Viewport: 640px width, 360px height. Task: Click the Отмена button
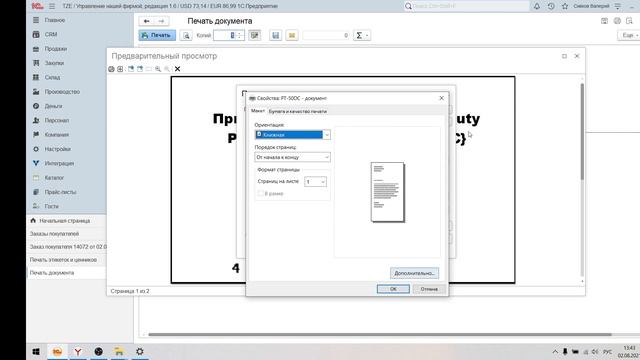point(429,289)
